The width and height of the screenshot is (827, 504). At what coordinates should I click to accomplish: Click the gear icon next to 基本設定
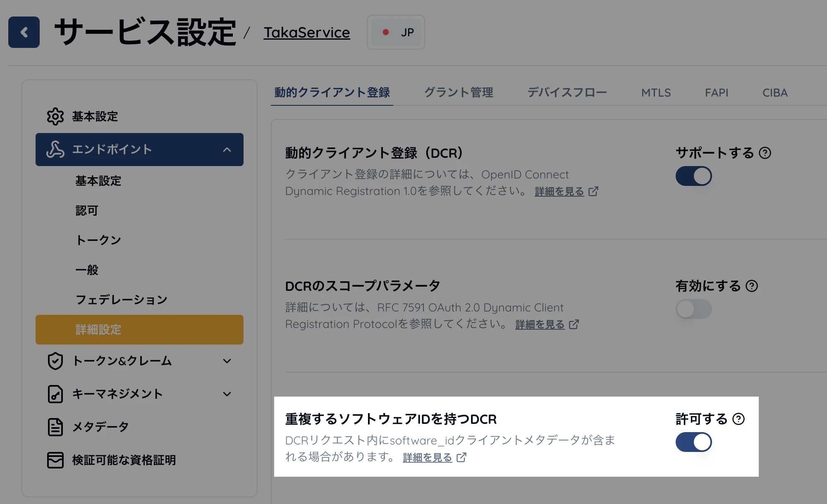[56, 117]
